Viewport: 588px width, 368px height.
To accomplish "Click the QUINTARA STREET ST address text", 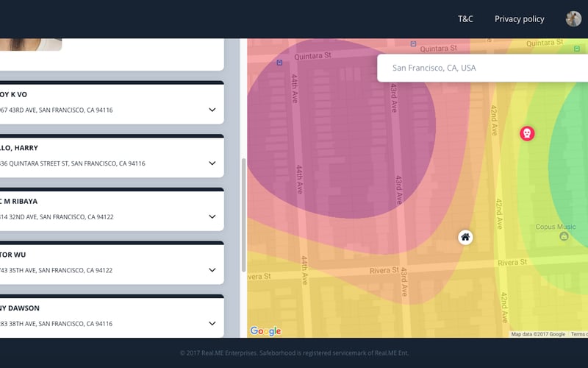I will [x=72, y=163].
